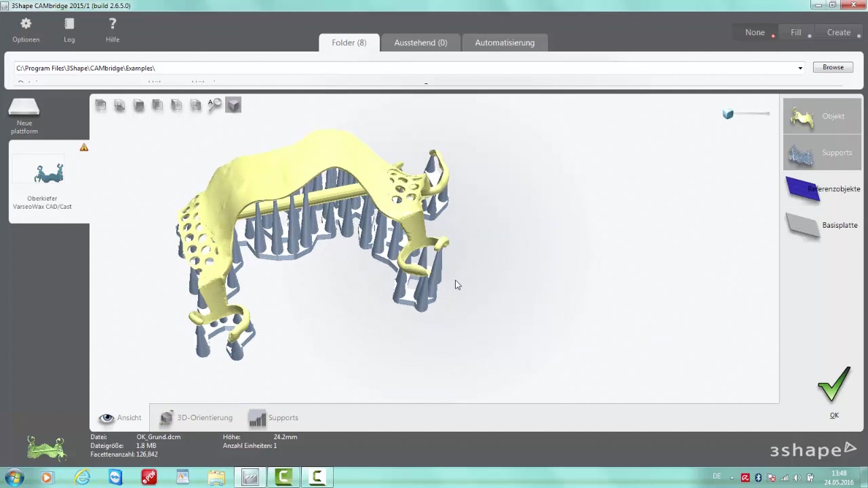
Task: Select the None option at top right
Action: tap(755, 33)
